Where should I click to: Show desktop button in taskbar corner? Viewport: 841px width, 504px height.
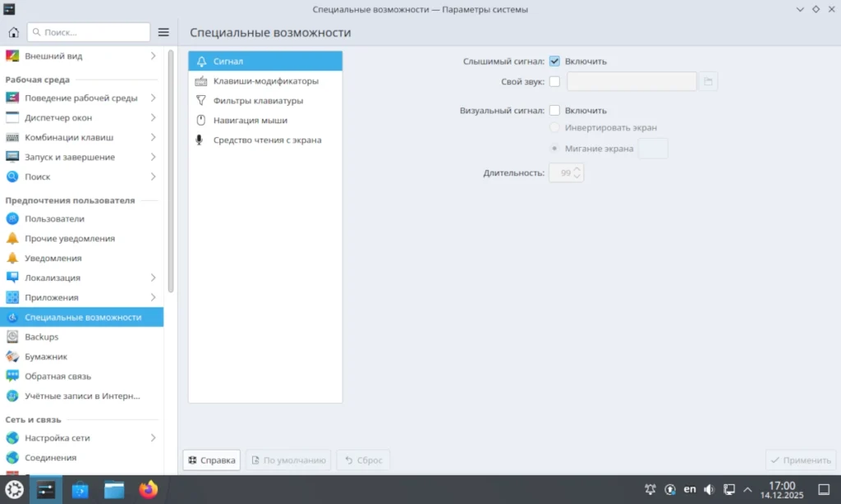tap(824, 489)
